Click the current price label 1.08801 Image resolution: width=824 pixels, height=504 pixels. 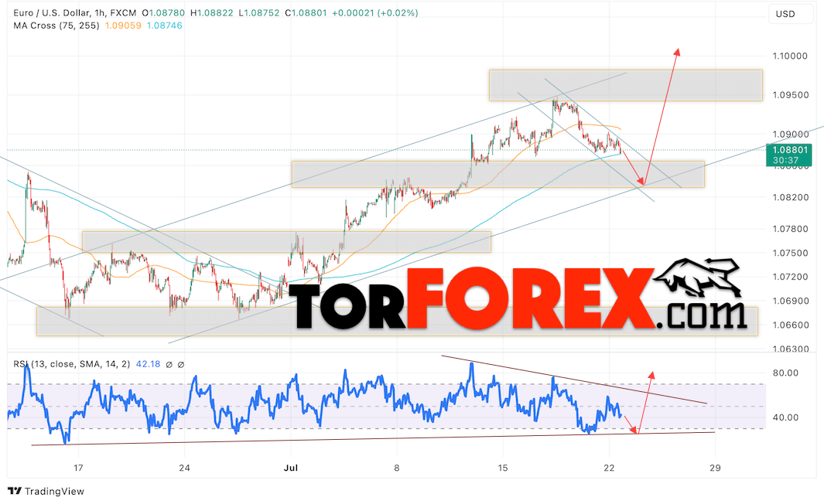pos(789,150)
